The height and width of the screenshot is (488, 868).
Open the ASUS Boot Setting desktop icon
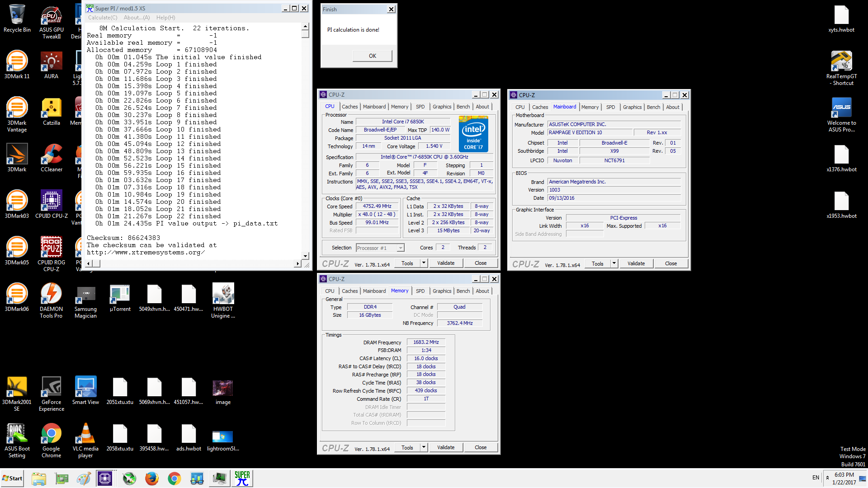[x=17, y=441]
